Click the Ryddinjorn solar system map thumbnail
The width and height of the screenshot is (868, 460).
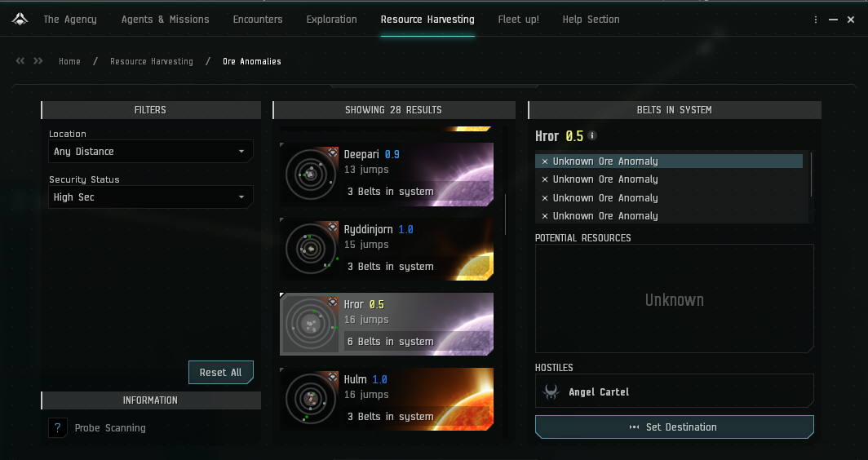coord(311,249)
